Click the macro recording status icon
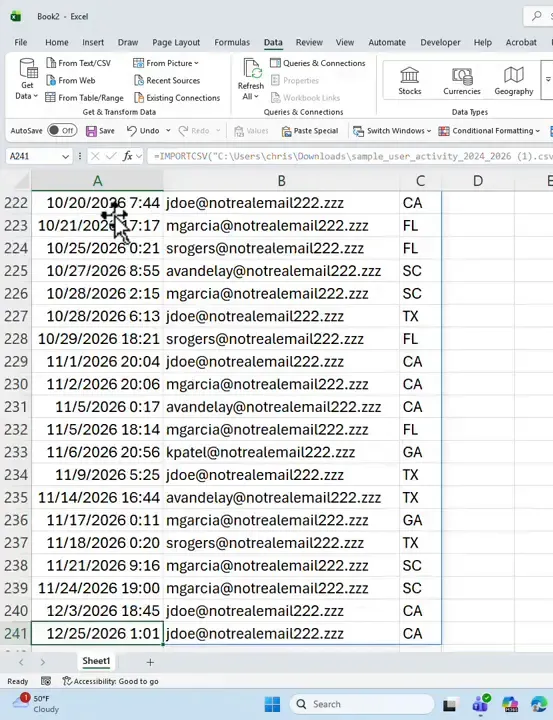Viewport: 553px width, 720px height. point(46,681)
